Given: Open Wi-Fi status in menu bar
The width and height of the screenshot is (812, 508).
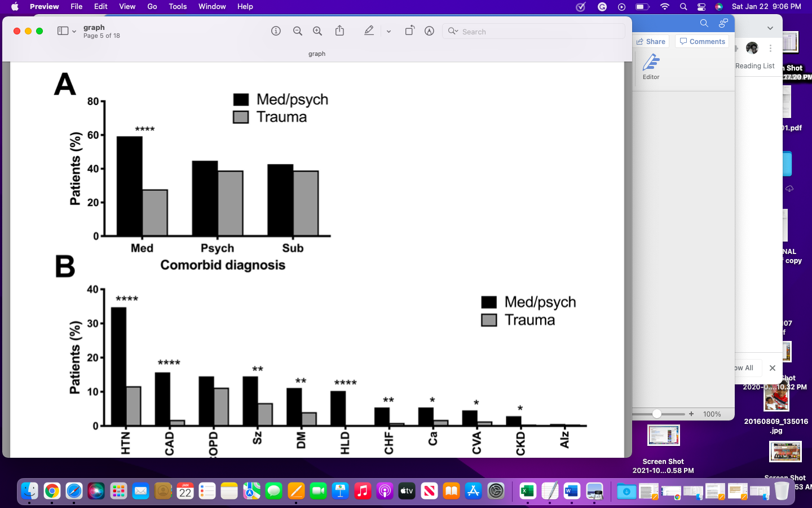Looking at the screenshot, I should pos(665,7).
